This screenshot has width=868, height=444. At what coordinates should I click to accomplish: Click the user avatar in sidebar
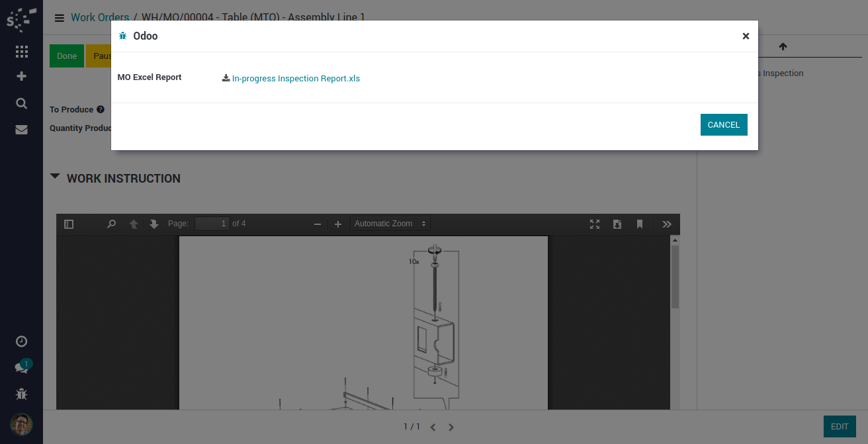click(x=21, y=425)
